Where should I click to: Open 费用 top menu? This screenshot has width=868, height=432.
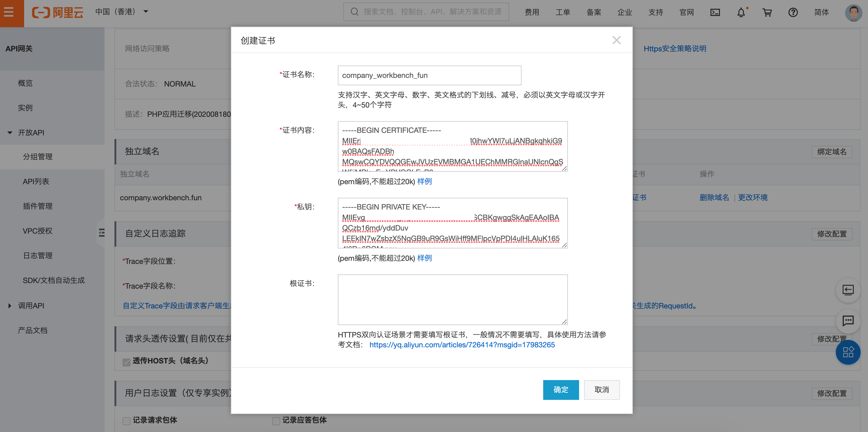click(x=532, y=12)
